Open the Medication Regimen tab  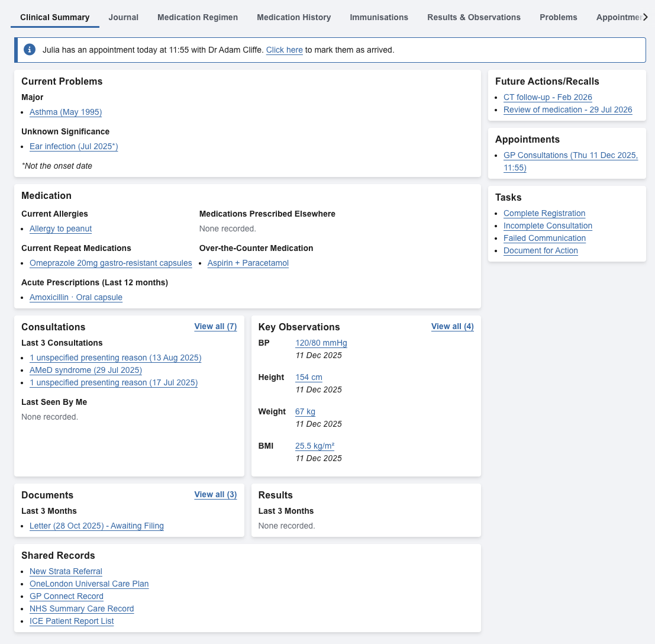[198, 17]
